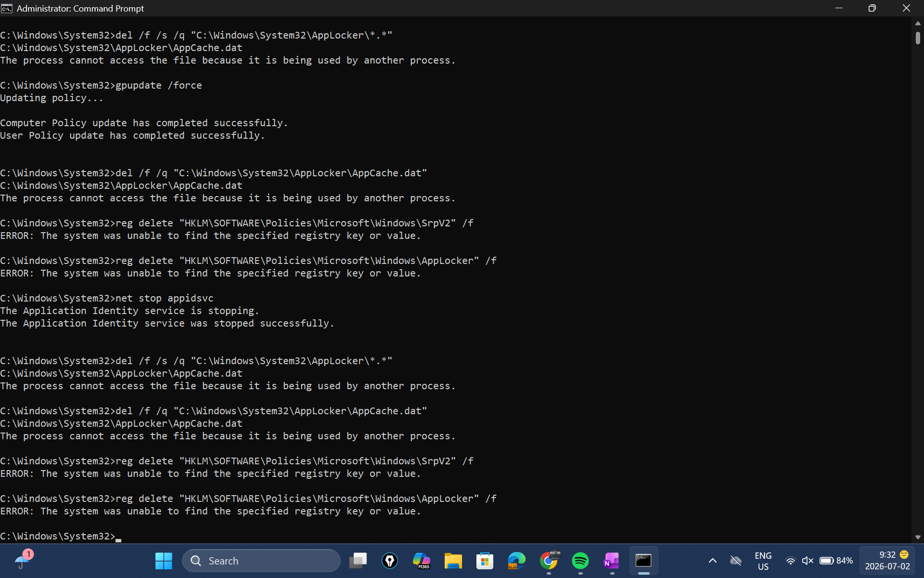Open Microsoft 365 Copilot from taskbar
Viewport: 924px width, 578px height.
tap(422, 561)
